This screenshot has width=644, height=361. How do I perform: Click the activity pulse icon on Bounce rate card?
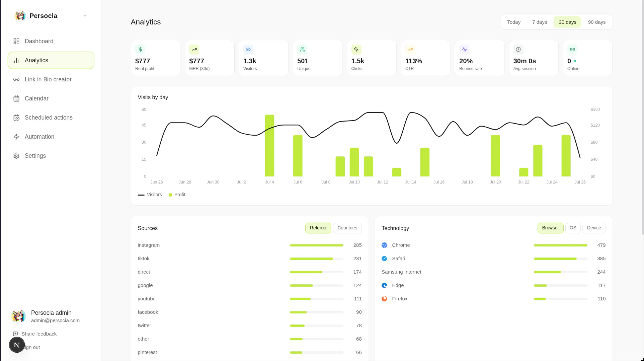tap(464, 50)
